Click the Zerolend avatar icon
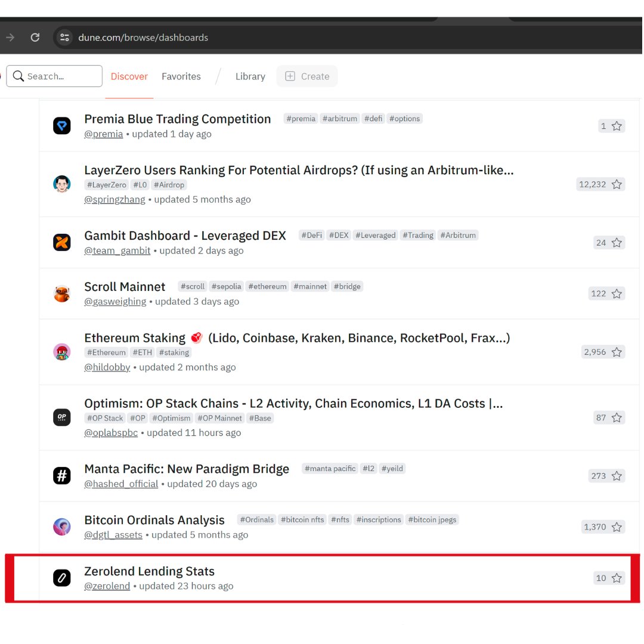 (x=62, y=578)
